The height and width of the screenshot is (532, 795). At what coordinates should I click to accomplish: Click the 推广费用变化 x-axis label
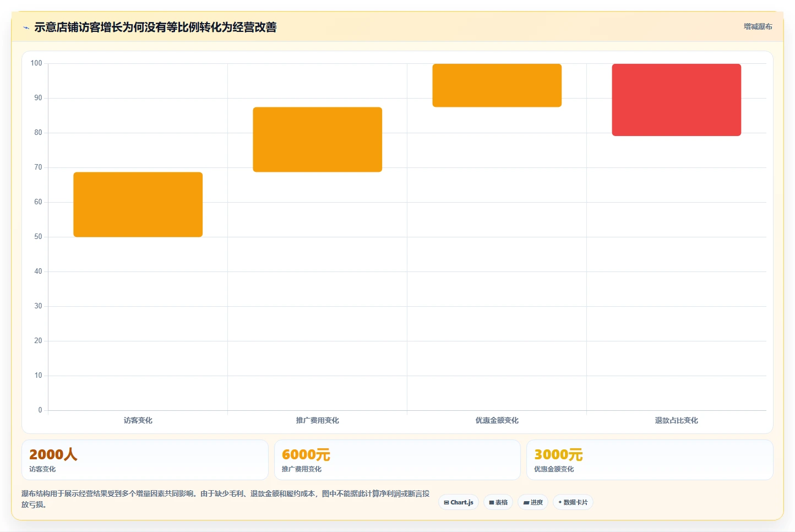click(x=318, y=420)
